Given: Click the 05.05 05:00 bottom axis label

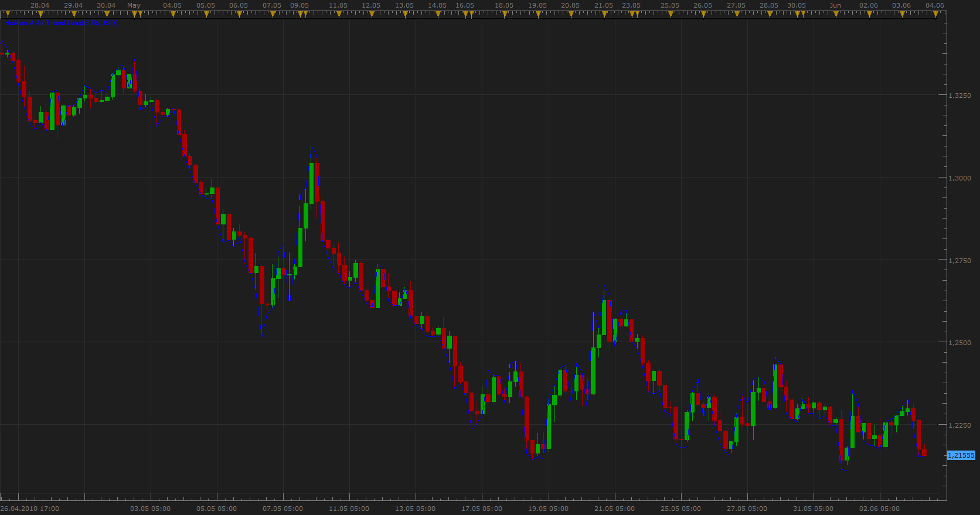Looking at the screenshot, I should tap(217, 509).
